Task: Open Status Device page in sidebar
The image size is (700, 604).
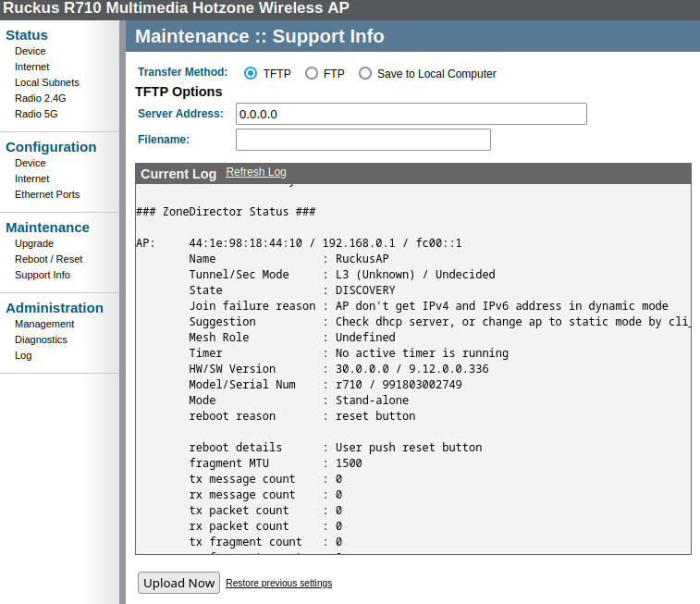Action: [30, 51]
